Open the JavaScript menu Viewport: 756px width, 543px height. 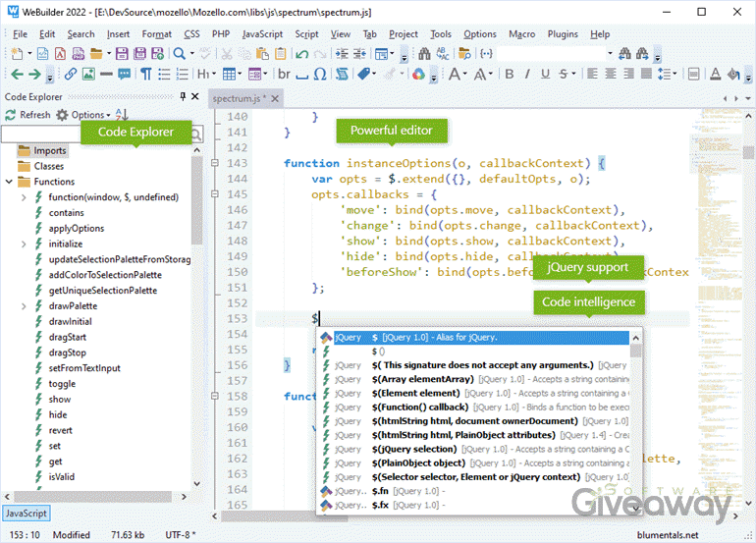pos(262,33)
